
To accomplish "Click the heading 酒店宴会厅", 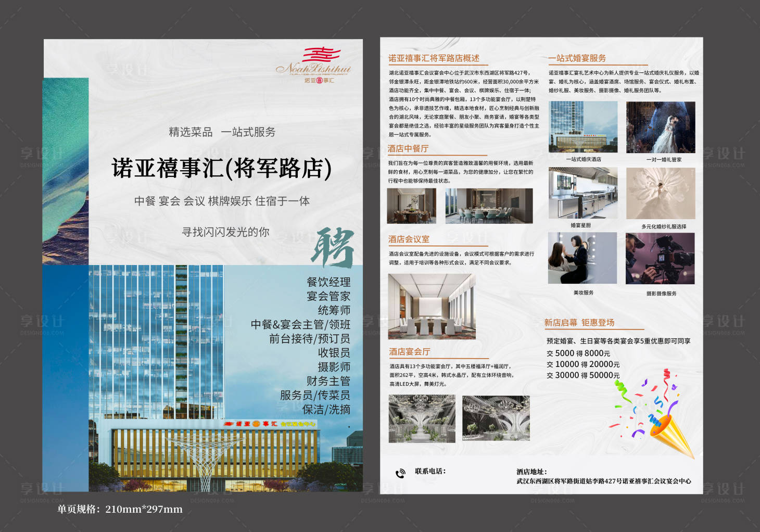I will [410, 352].
